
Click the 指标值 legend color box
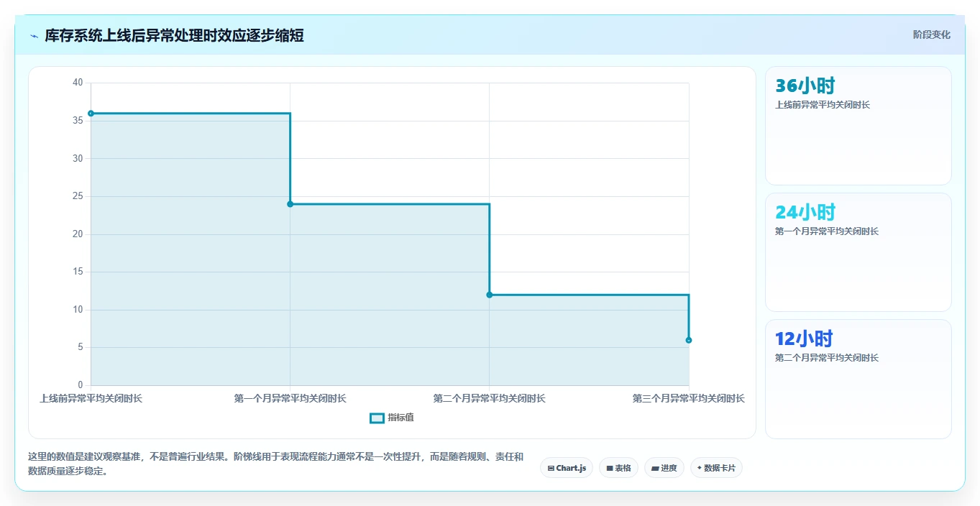point(377,418)
